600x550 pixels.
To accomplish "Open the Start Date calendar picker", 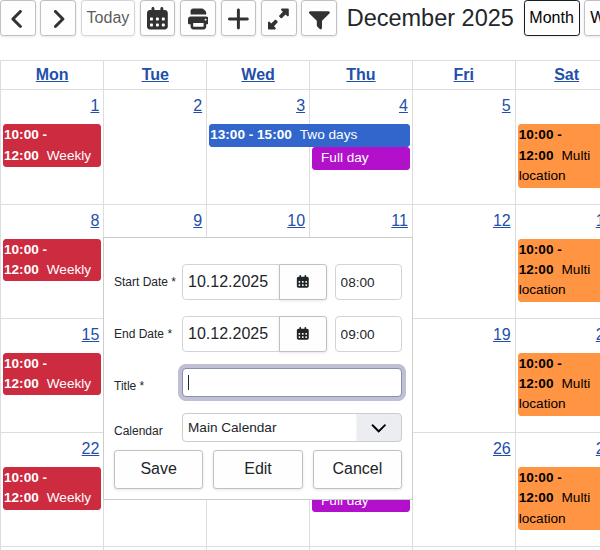I will (x=303, y=282).
